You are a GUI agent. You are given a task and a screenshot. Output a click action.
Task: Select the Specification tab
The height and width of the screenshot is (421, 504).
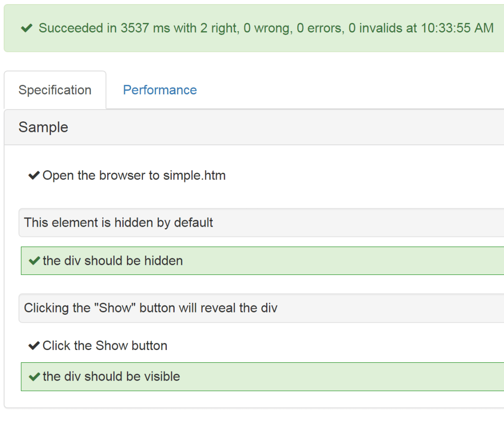(x=55, y=90)
